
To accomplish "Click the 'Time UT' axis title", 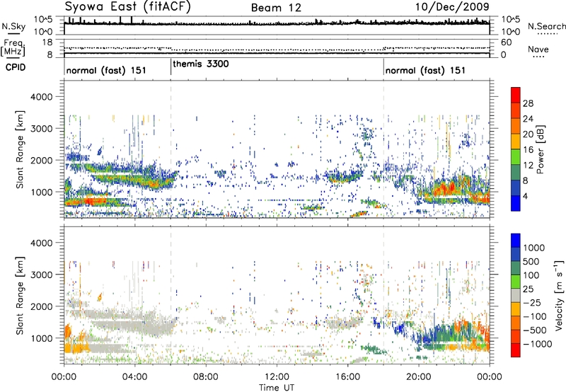I will [277, 388].
